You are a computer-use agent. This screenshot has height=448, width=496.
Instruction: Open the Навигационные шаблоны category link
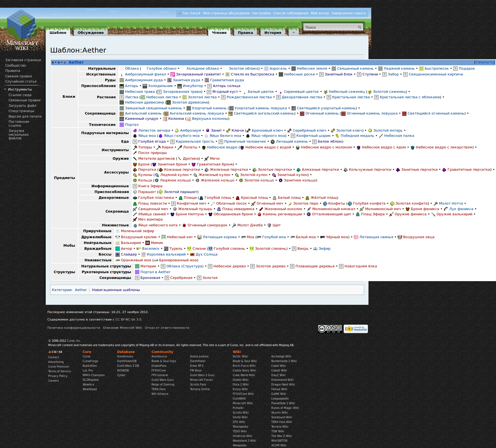click(x=116, y=290)
